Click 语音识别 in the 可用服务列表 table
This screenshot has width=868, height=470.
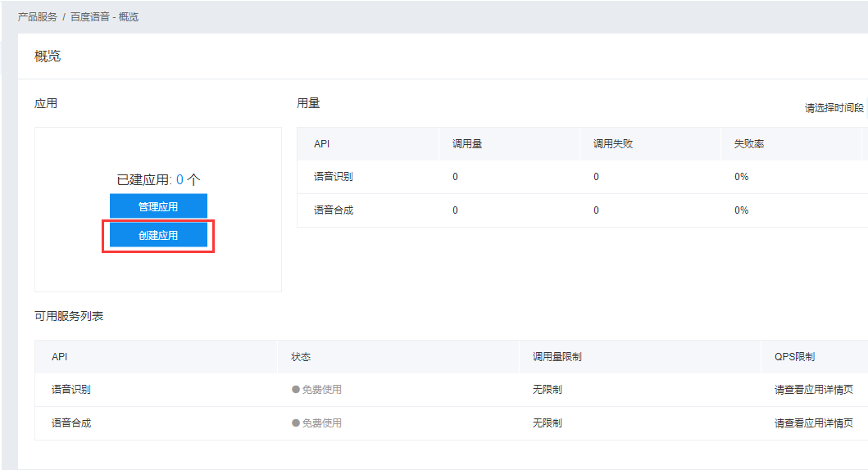[71, 390]
